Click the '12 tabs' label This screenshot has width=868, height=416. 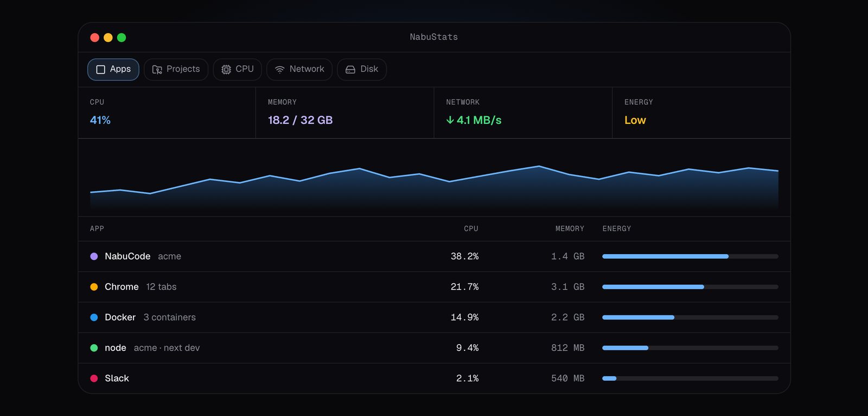click(161, 287)
